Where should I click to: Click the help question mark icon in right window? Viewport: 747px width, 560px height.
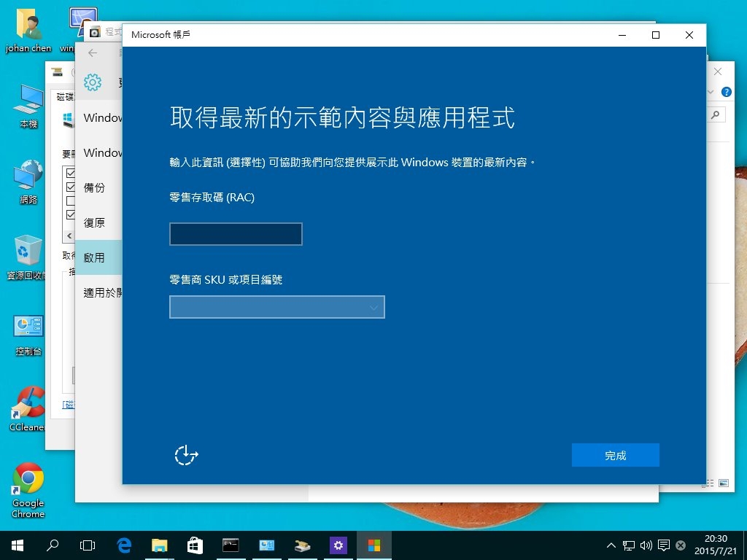726,92
